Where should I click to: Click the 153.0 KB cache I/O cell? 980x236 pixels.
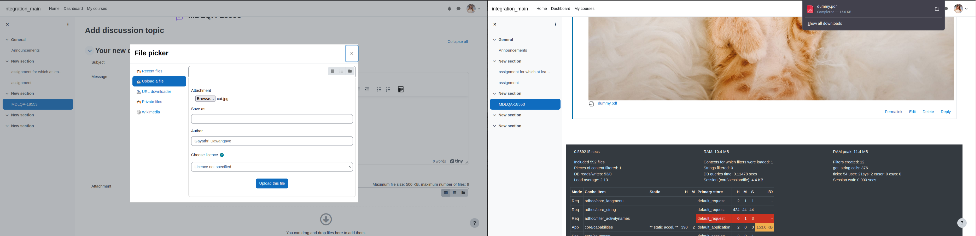[x=764, y=227]
